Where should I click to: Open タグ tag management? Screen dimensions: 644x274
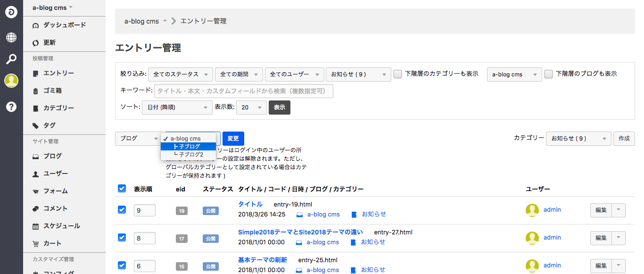pyautogui.click(x=50, y=125)
